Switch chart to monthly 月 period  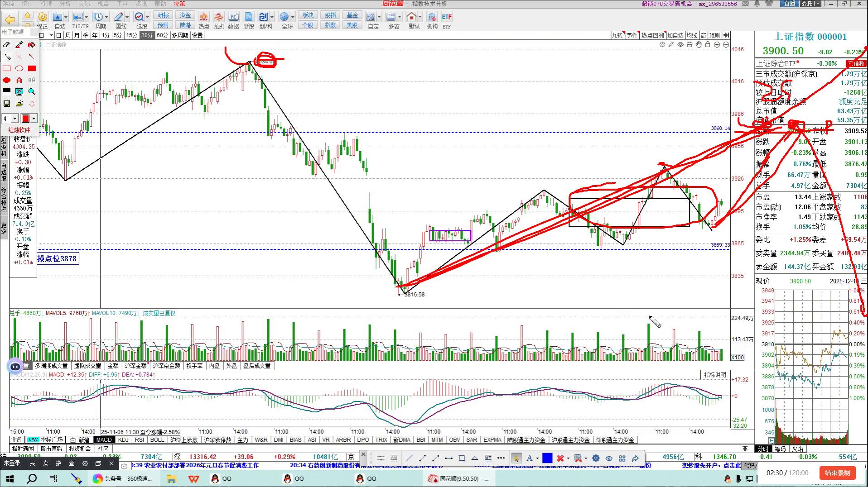tap(77, 35)
